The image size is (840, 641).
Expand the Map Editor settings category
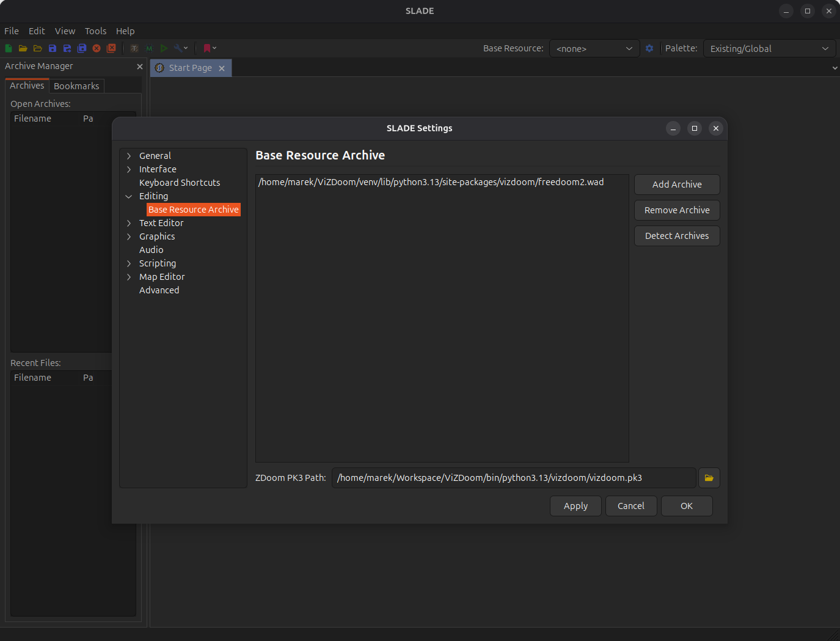pyautogui.click(x=129, y=277)
